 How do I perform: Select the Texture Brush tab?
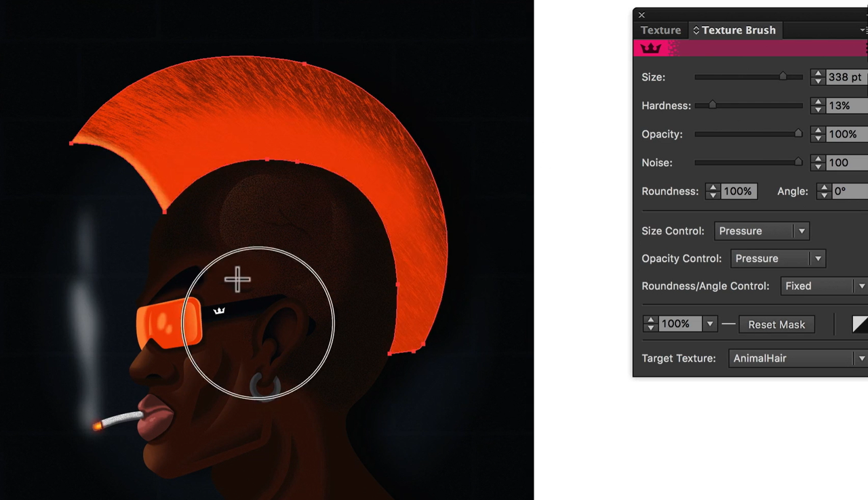click(x=739, y=30)
